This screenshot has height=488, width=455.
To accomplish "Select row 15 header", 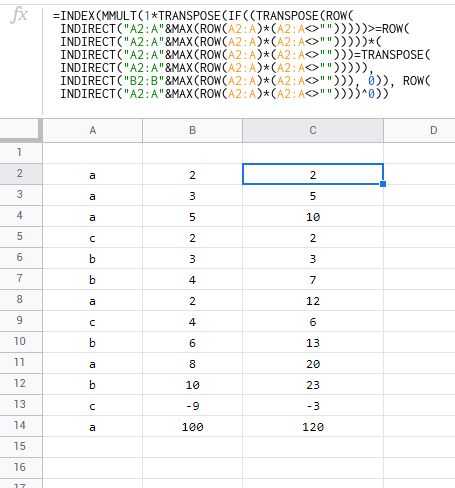I will (x=21, y=447).
